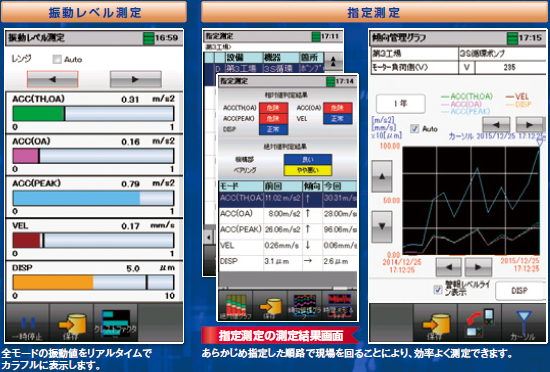550x372 pixels.
Task: Open the absolute value bar graph icon
Action: click(235, 305)
